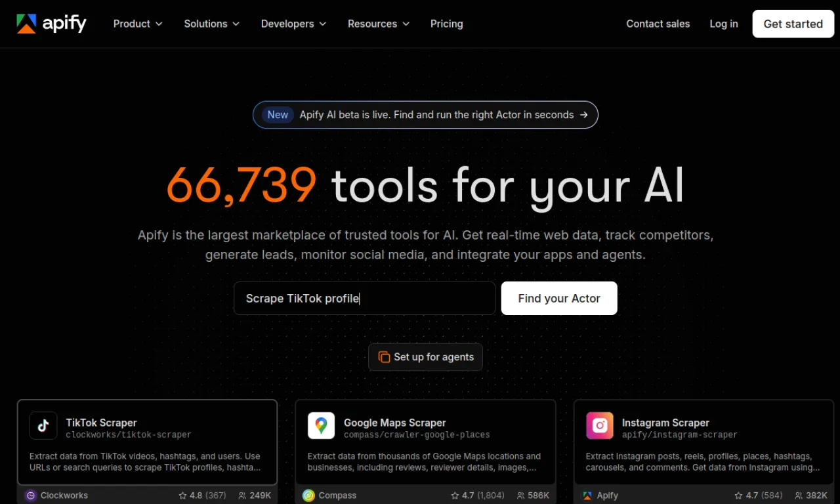This screenshot has width=840, height=504.
Task: Click compass/crawler-google-places slug text
Action: tap(417, 435)
